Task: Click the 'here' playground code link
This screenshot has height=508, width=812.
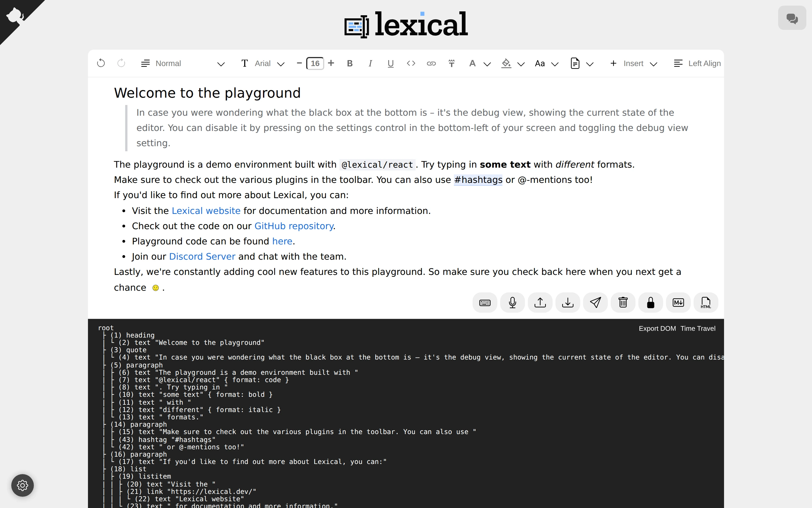Action: click(x=282, y=241)
